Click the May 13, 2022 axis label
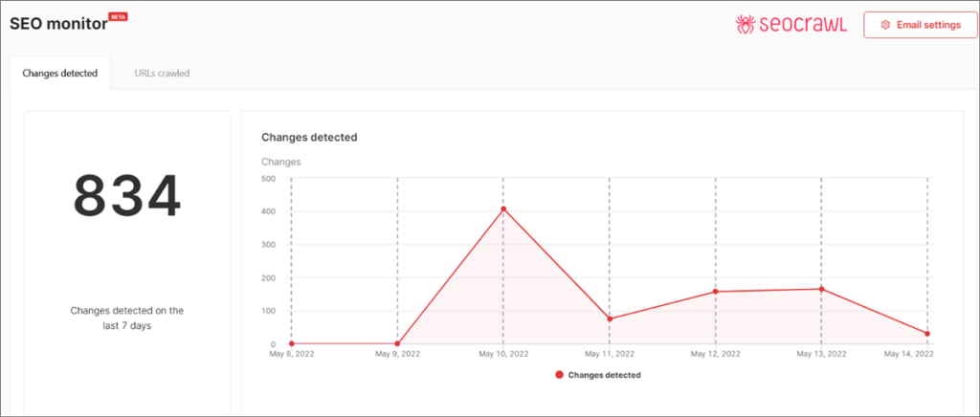The height and width of the screenshot is (417, 980). pos(821,354)
